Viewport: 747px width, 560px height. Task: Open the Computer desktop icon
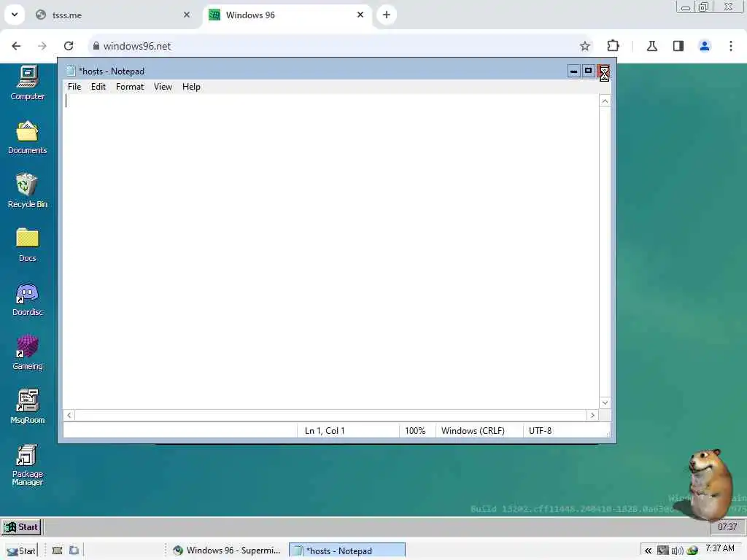point(27,83)
